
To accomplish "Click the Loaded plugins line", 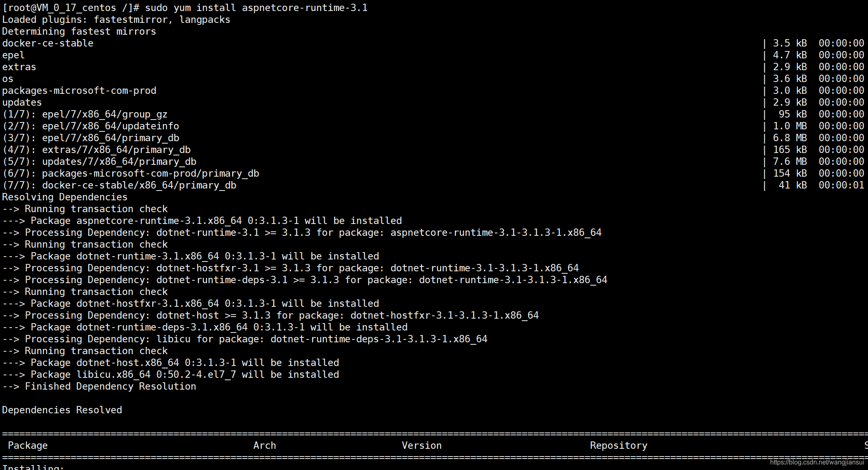I will coord(116,20).
